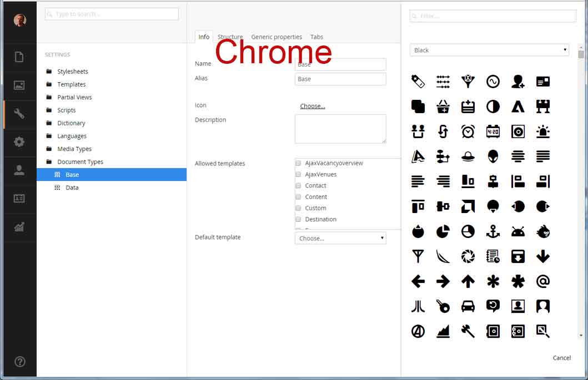Check the AjaxVacancyoverview template checkbox
Image resolution: width=588 pixels, height=380 pixels.
[x=299, y=163]
